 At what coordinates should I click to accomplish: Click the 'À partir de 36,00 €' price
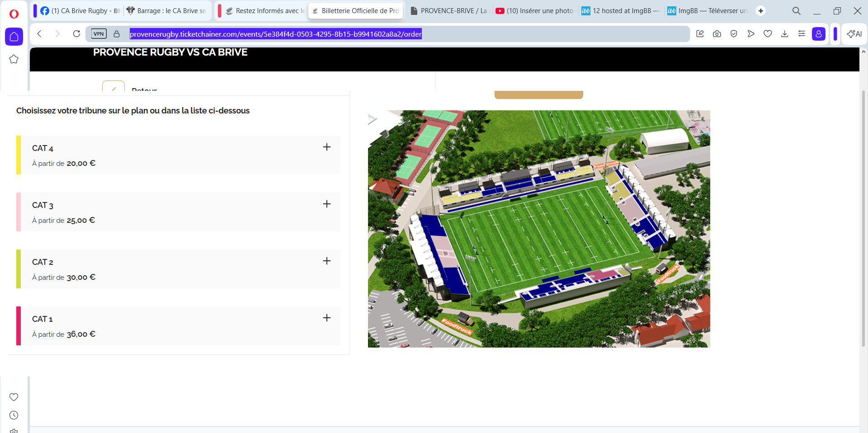pyautogui.click(x=64, y=334)
